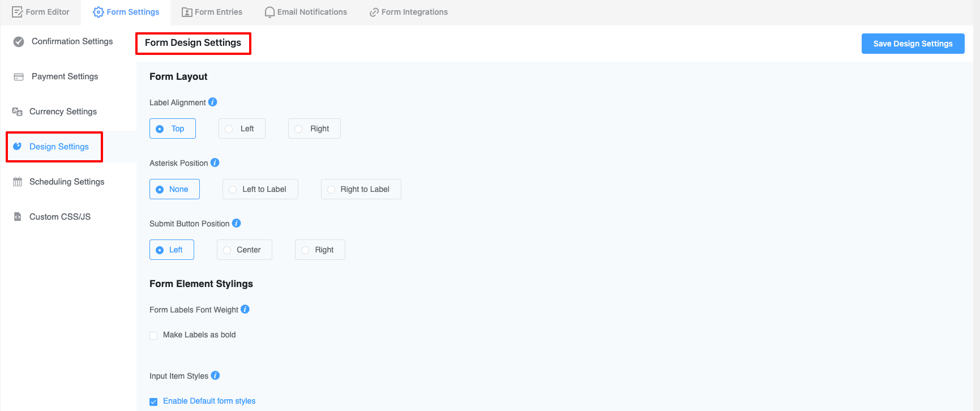The height and width of the screenshot is (411, 980).
Task: Uncheck Enable Default form styles
Action: (x=153, y=401)
